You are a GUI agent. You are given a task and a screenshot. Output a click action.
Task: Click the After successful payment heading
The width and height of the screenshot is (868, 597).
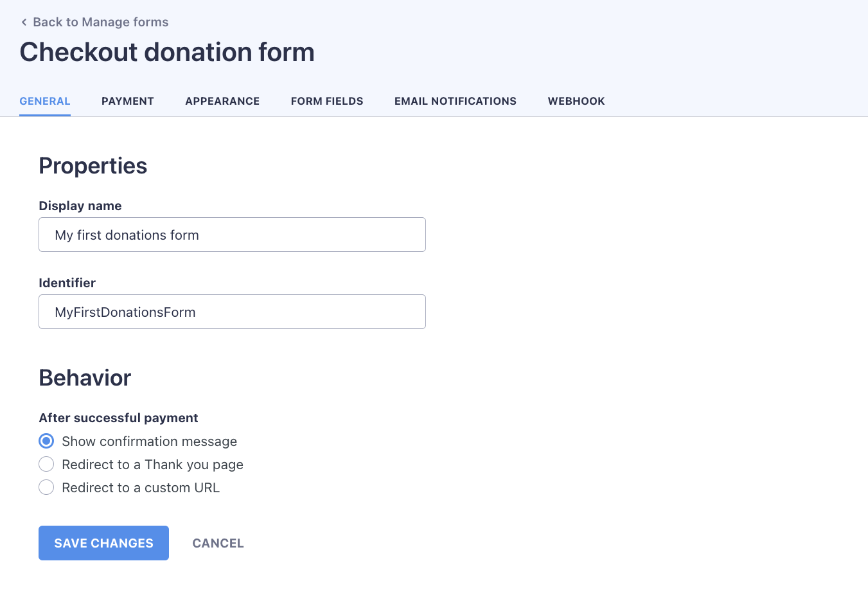click(x=118, y=418)
